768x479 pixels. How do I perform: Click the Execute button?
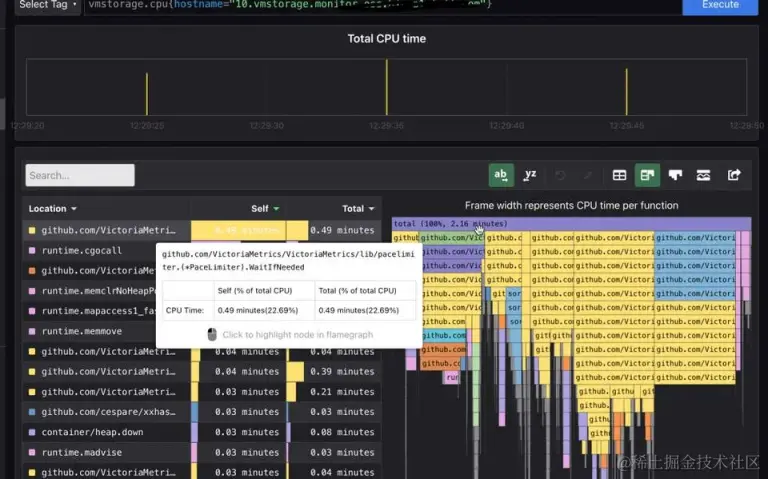tap(720, 5)
